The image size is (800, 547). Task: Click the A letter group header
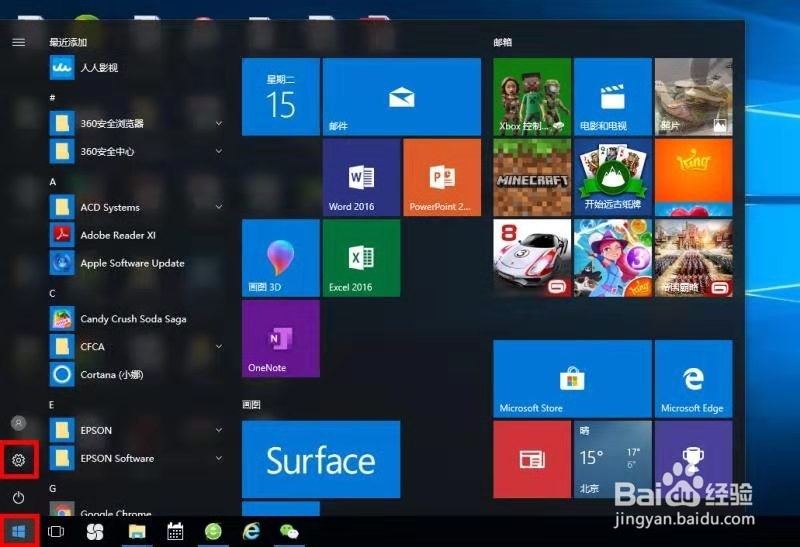[x=53, y=182]
